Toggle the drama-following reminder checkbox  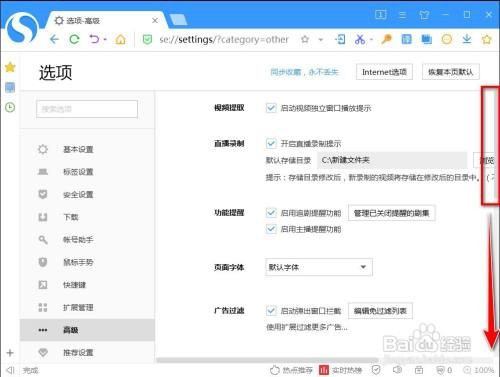click(271, 213)
